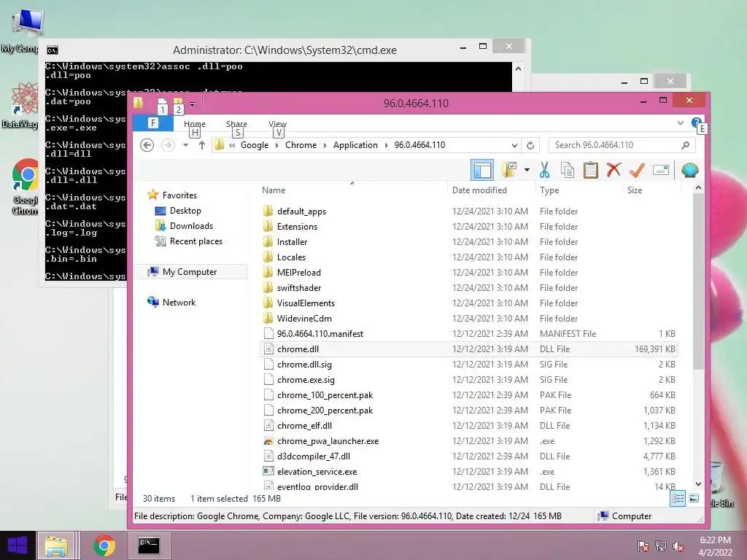
Task: Paste using the clipboard toolbar icon
Action: tap(590, 170)
